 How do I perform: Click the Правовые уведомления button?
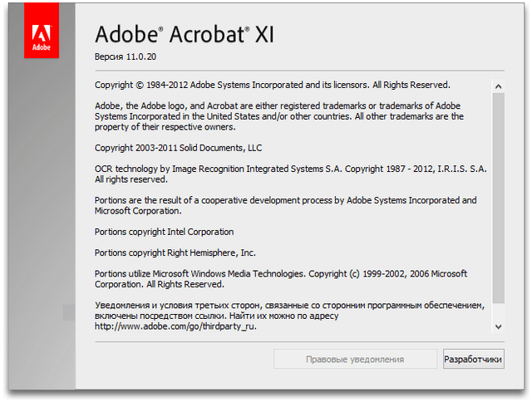coord(355,359)
